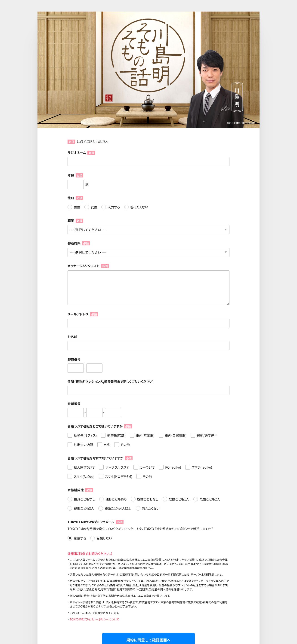Check スマホ(radiko) checkbox

pyautogui.click(x=187, y=467)
